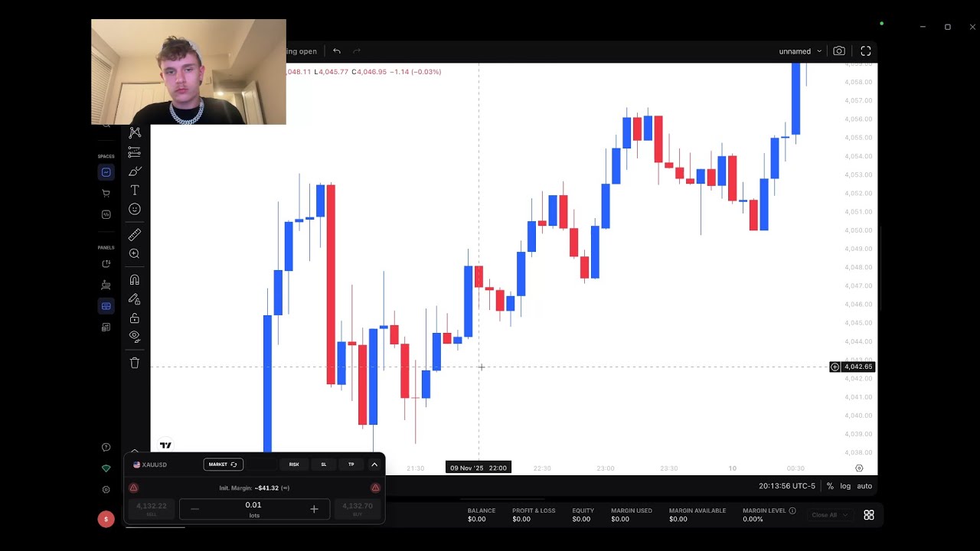The image size is (980, 551).
Task: Open the emoji/icons tool
Action: (x=135, y=209)
